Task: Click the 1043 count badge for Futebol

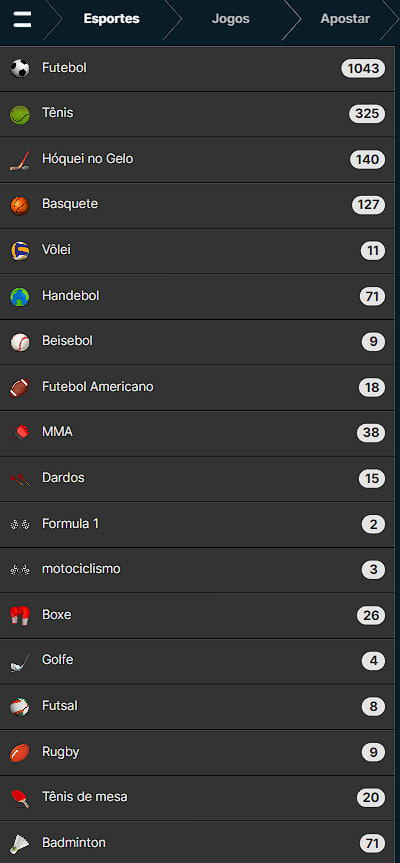Action: [x=363, y=69]
